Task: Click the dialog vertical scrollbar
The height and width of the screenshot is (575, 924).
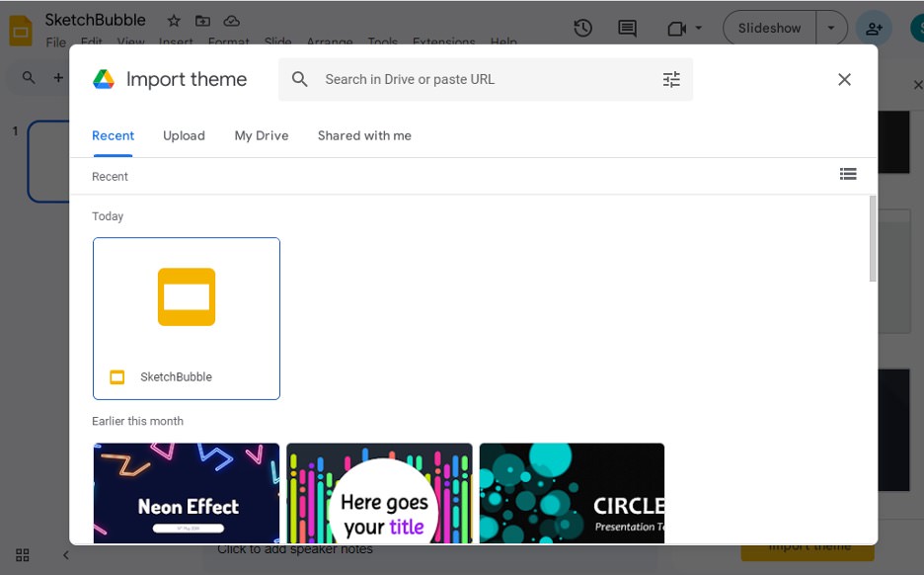Action: click(873, 239)
